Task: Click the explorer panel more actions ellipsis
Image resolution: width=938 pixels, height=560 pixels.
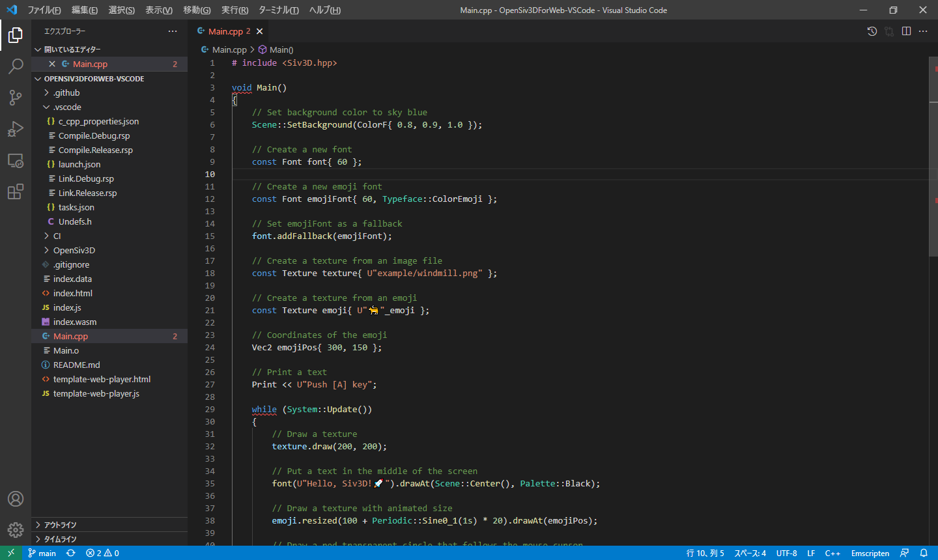Action: 173,31
